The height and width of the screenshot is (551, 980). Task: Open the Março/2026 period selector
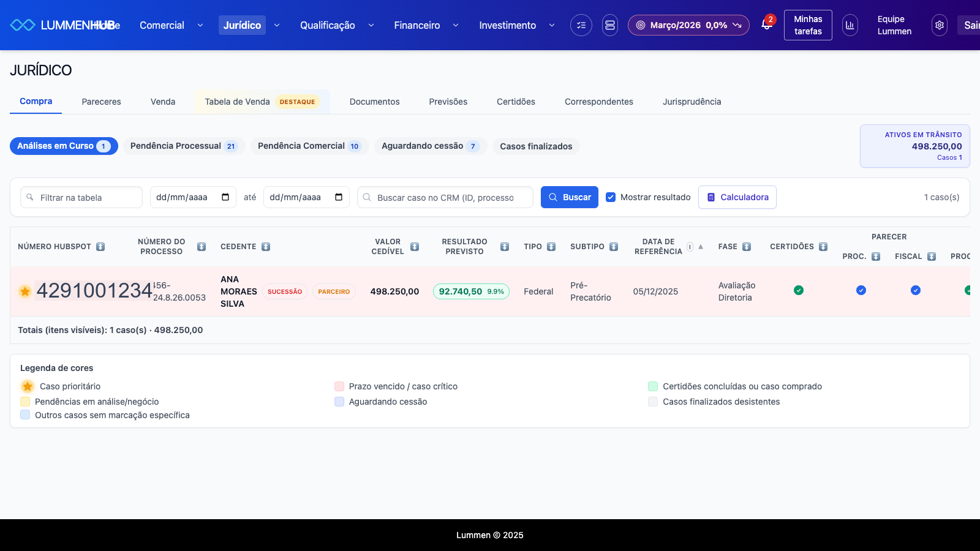(688, 25)
